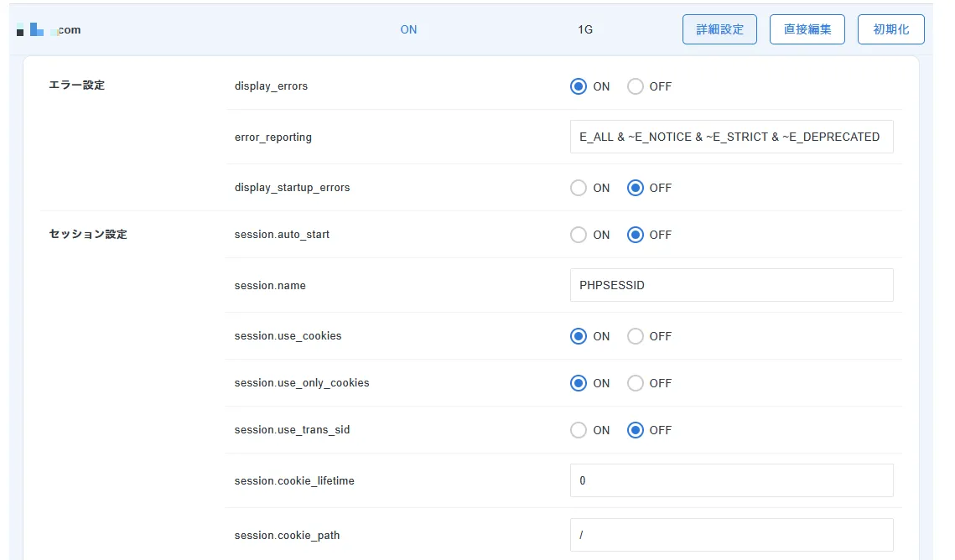Select OFF for session.auto_start
This screenshot has height=560, width=955.
[636, 235]
